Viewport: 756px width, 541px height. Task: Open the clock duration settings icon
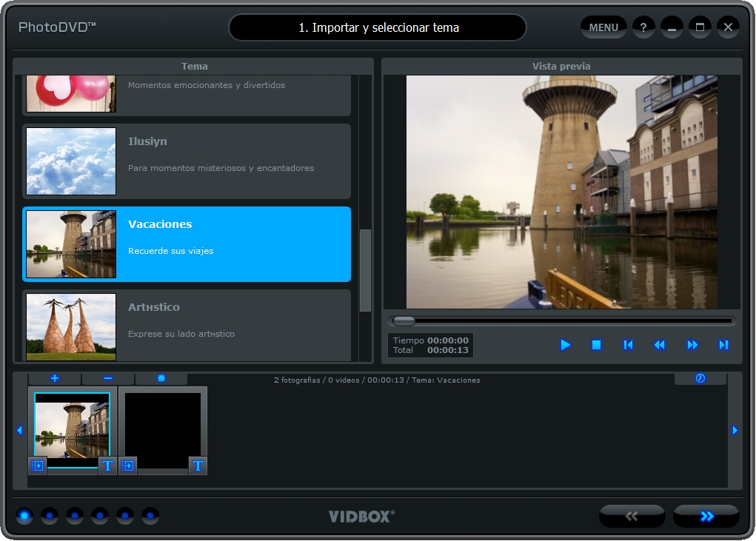pyautogui.click(x=700, y=378)
